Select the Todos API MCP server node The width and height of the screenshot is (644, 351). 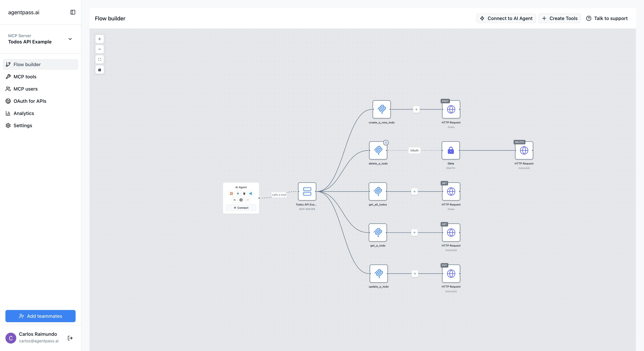pyautogui.click(x=307, y=191)
